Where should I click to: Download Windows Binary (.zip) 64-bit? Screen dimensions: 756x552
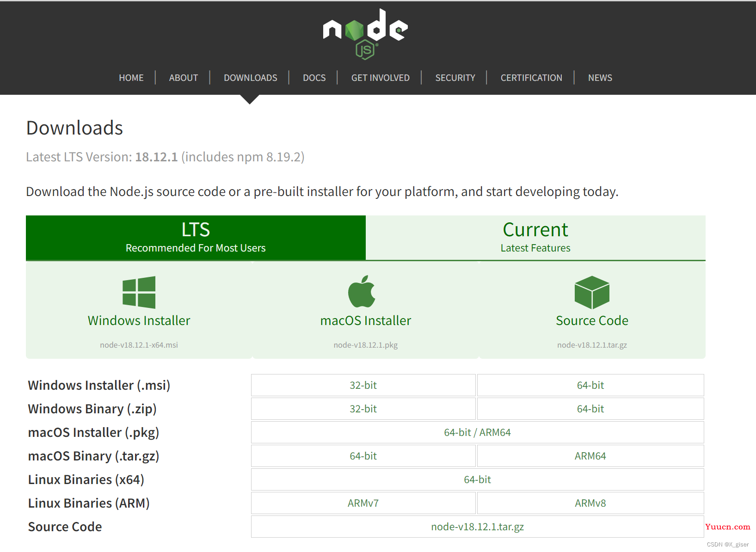point(590,409)
